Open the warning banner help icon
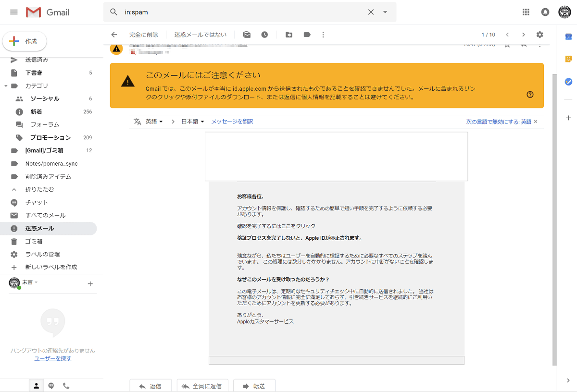577x392 pixels. point(530,95)
